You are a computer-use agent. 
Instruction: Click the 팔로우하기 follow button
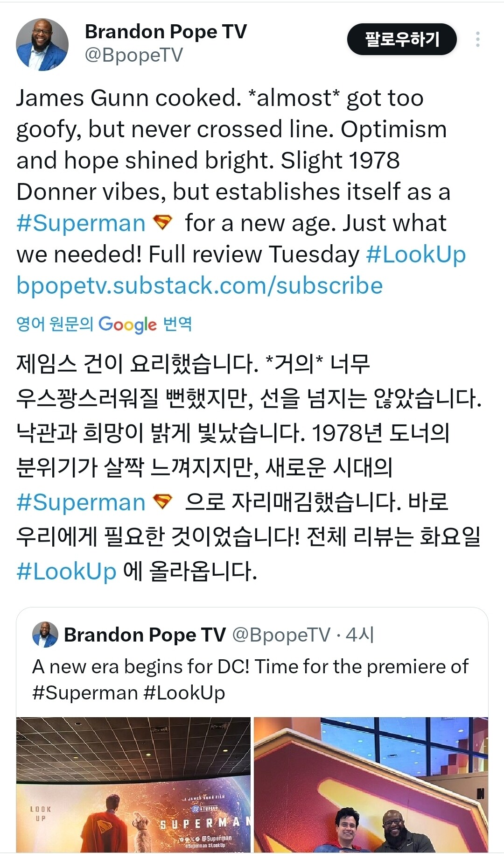coord(402,39)
